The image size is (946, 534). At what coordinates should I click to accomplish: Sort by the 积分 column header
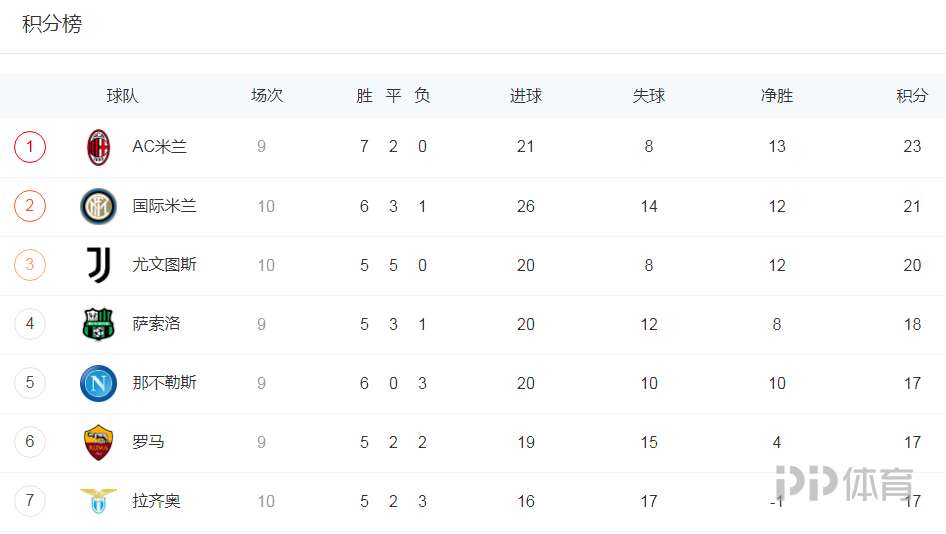tap(912, 95)
